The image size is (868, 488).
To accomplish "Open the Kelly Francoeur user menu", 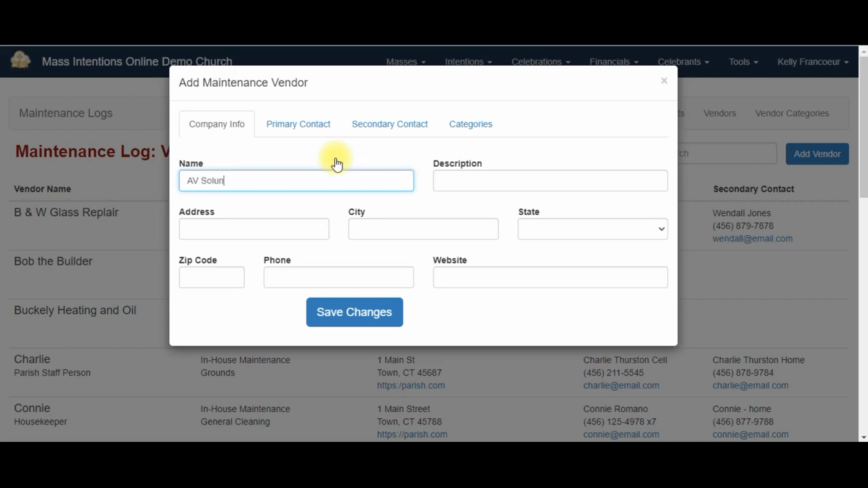I will point(813,62).
